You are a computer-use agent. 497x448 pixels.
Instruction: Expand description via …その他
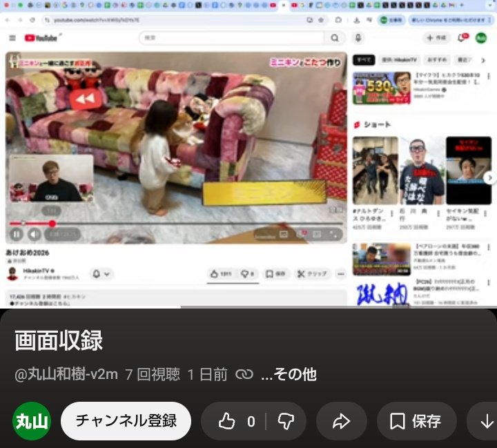[289, 375]
